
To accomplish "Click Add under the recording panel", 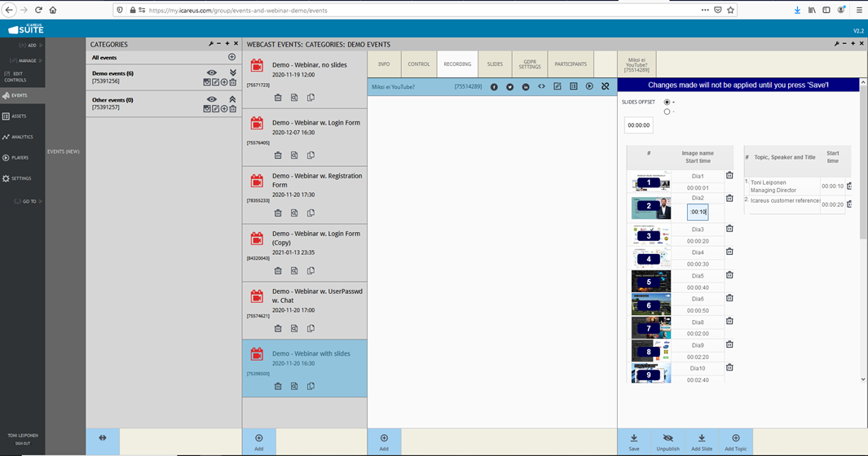I will click(384, 442).
